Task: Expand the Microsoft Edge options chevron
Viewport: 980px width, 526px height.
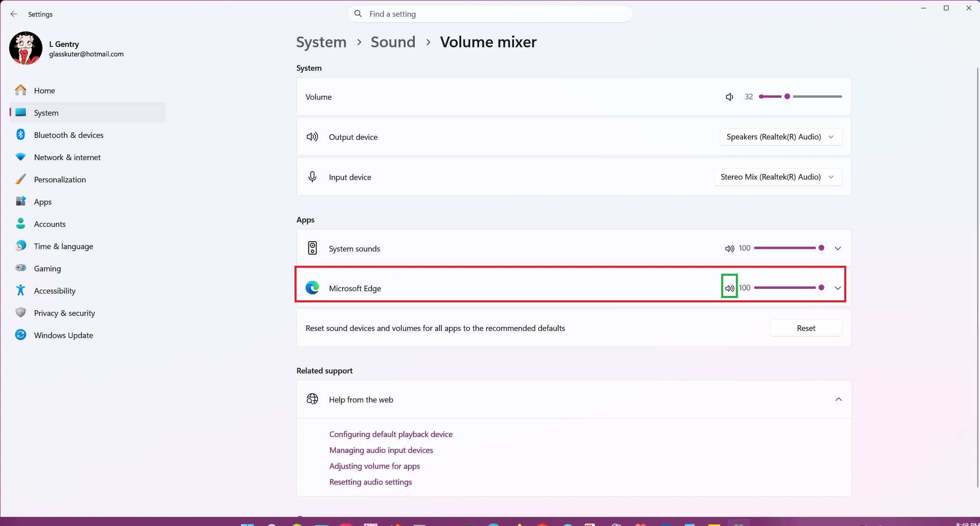Action: coord(838,288)
